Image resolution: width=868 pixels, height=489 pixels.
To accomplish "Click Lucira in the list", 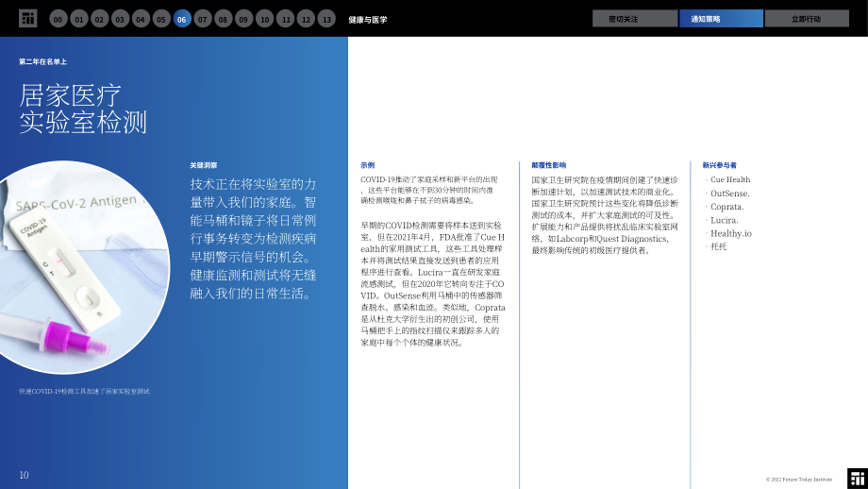I will tap(724, 220).
